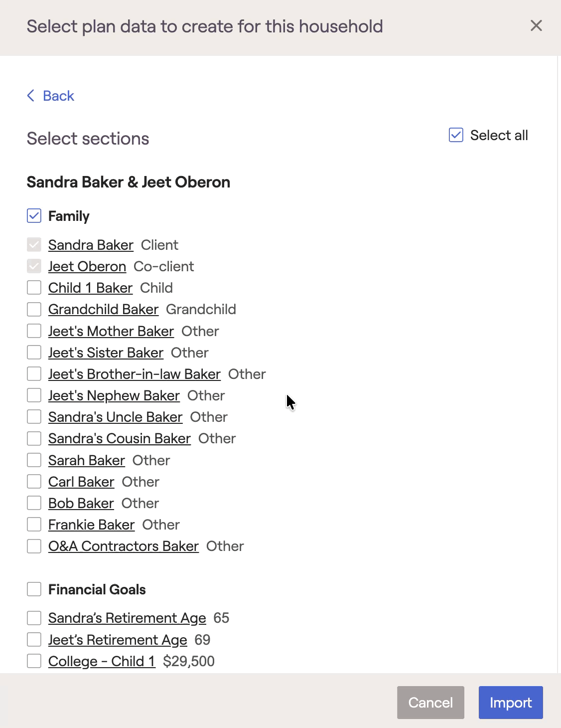
Task: Open the Jeet Oberon link
Action: pyautogui.click(x=87, y=266)
